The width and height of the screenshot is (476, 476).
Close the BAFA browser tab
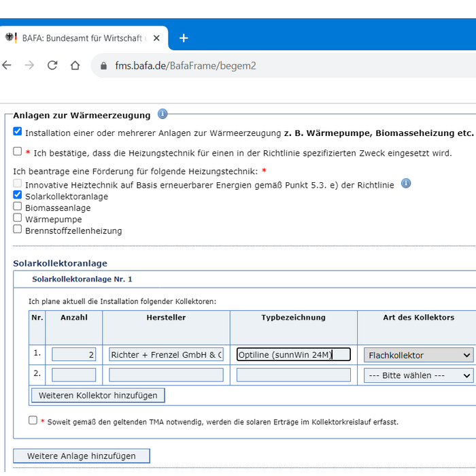tap(156, 38)
